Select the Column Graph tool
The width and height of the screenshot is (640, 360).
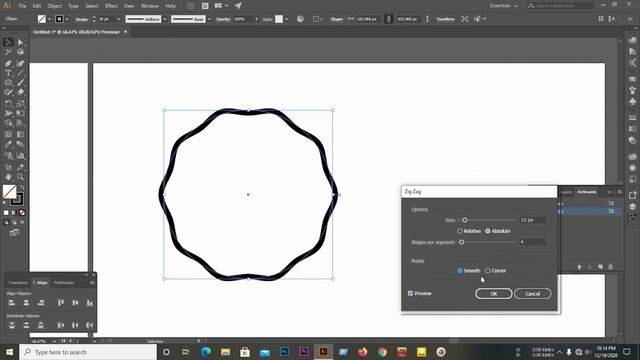pyautogui.click(x=20, y=156)
